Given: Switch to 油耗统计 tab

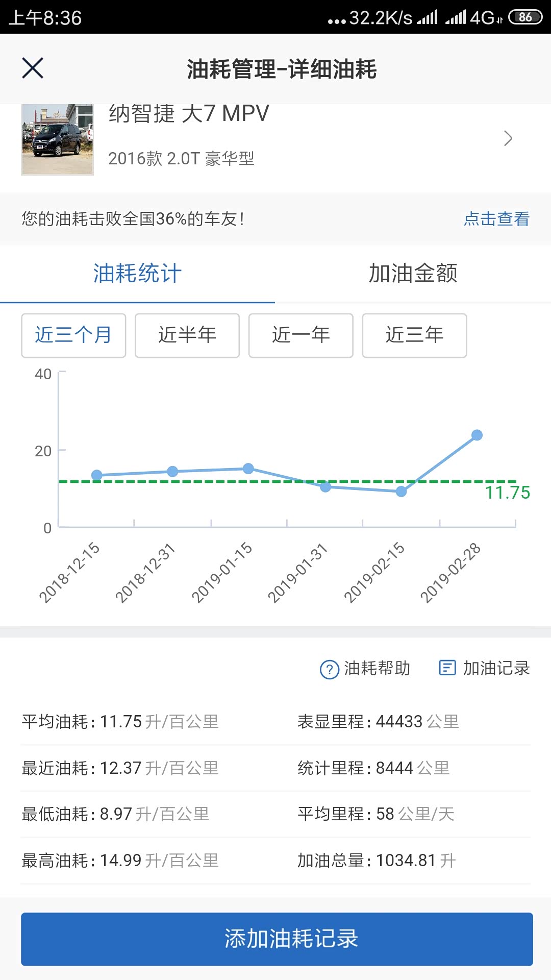Looking at the screenshot, I should 137,274.
